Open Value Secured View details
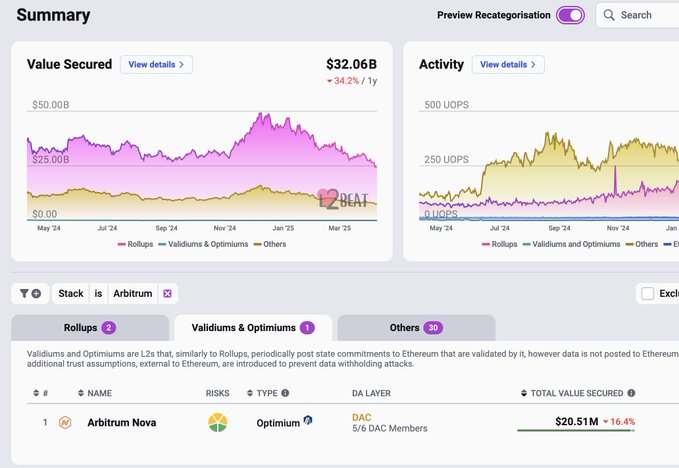The image size is (679, 468). tap(156, 65)
